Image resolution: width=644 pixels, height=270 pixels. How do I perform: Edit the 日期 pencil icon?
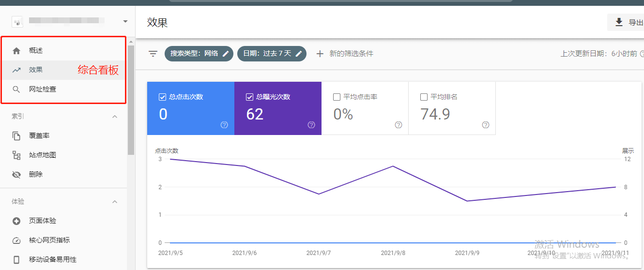[x=299, y=54]
